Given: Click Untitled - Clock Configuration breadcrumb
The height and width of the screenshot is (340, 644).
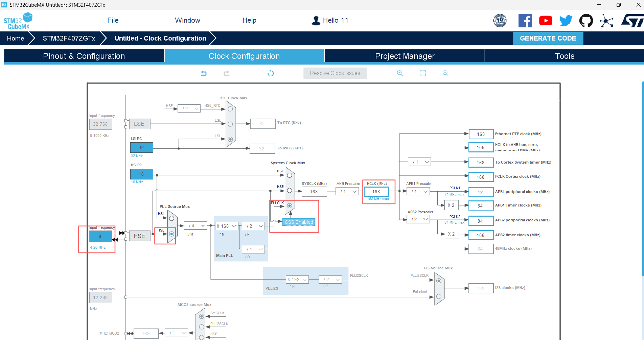Looking at the screenshot, I should [x=160, y=38].
